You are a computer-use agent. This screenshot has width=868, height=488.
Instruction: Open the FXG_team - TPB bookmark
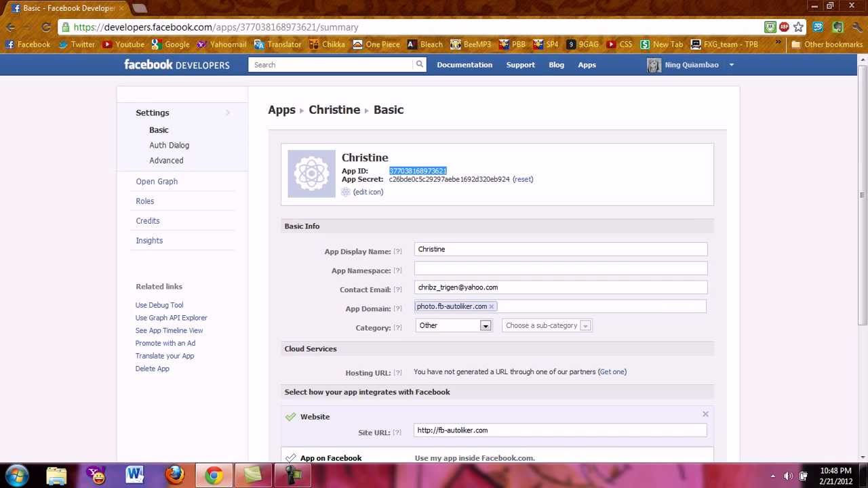point(724,44)
